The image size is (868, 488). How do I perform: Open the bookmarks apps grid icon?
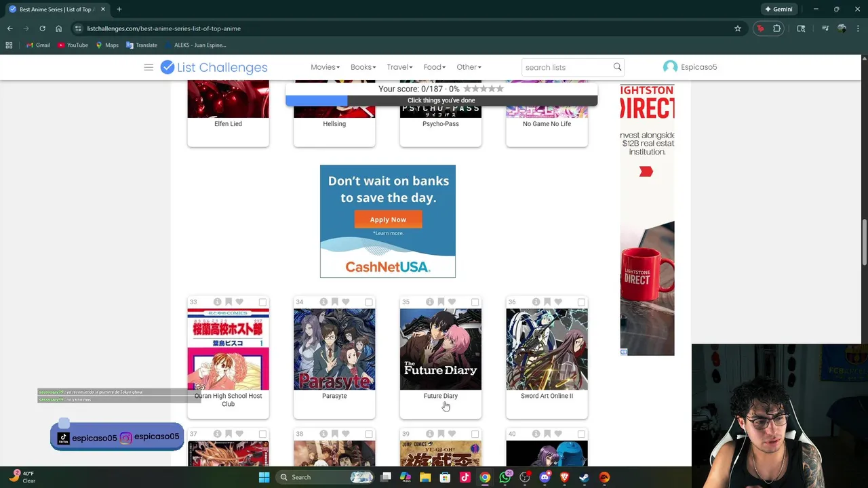(9, 45)
